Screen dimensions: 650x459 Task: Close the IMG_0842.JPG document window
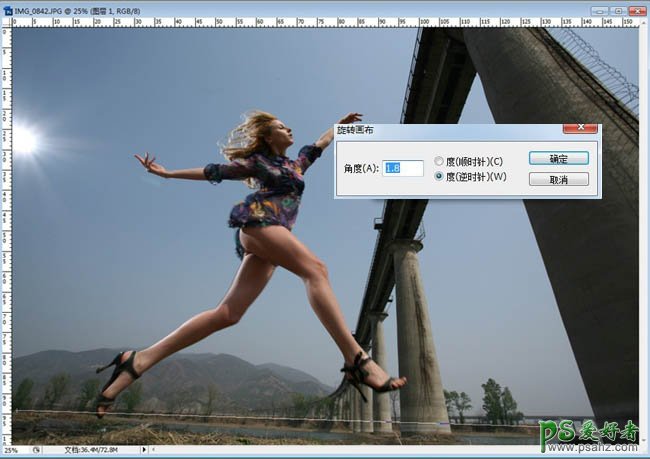pyautogui.click(x=635, y=9)
